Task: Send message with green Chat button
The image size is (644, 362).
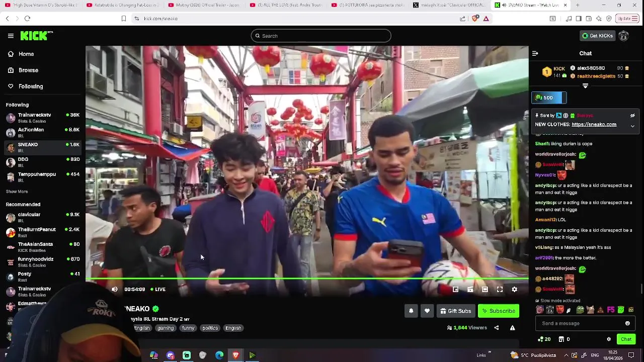Action: coord(626,339)
